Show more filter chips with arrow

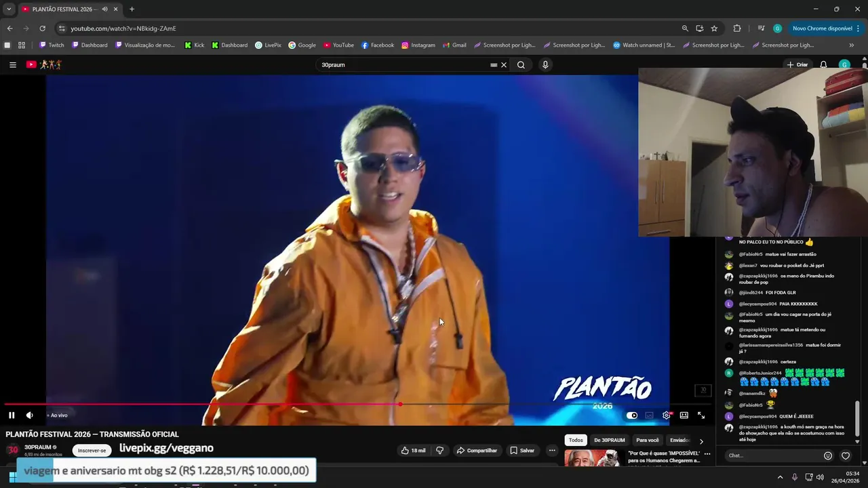(701, 441)
